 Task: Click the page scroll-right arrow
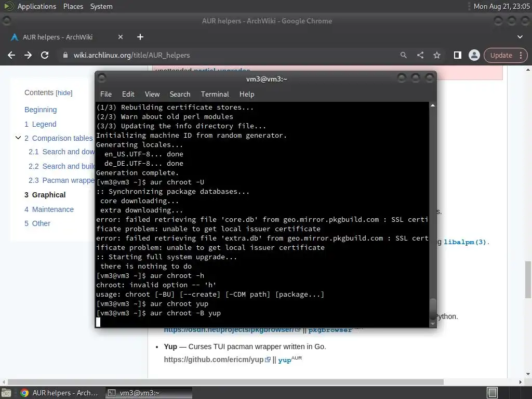[521, 382]
